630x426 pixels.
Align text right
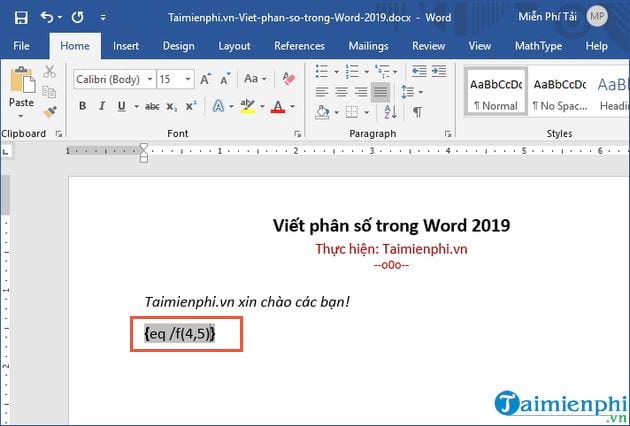click(361, 92)
